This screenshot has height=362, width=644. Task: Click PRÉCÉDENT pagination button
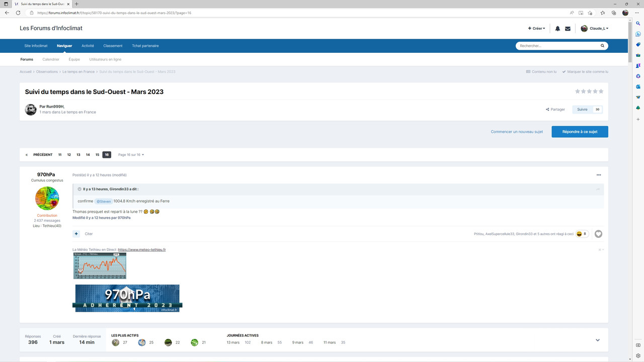[43, 155]
